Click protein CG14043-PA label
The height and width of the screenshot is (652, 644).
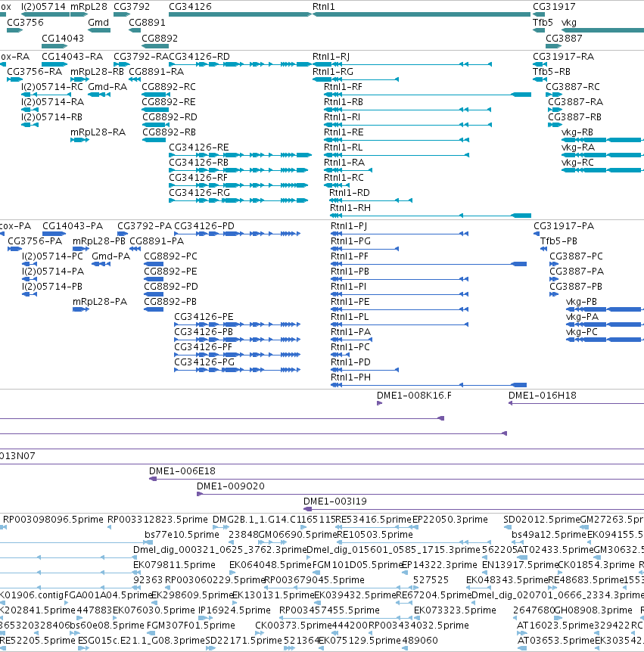coord(73,226)
